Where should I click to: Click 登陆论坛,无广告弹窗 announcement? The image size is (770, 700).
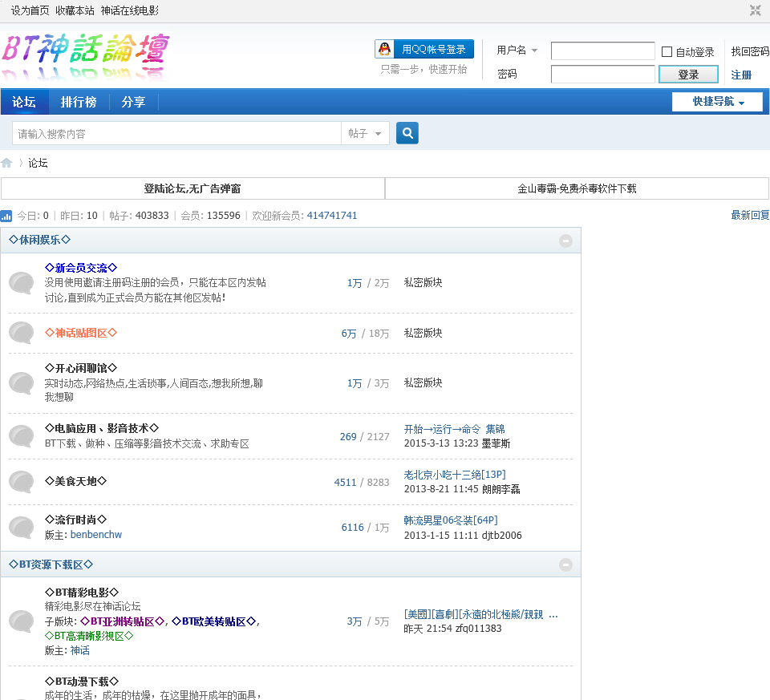point(192,188)
